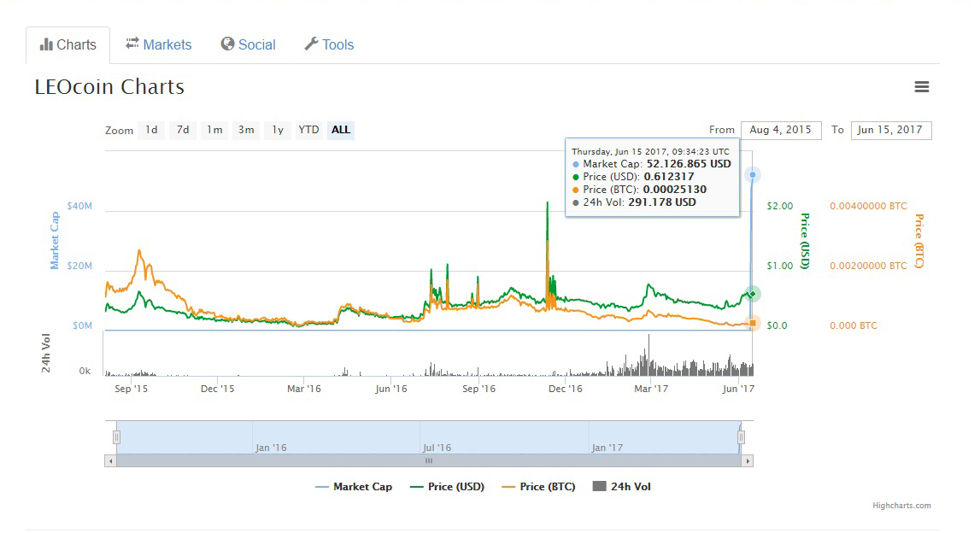Click the Jan '17 navigator label
Screen dimensions: 980x533
point(607,448)
